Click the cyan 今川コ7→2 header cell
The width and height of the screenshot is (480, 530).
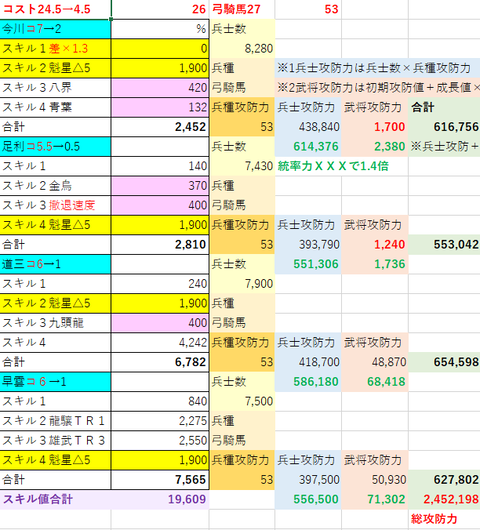point(55,29)
